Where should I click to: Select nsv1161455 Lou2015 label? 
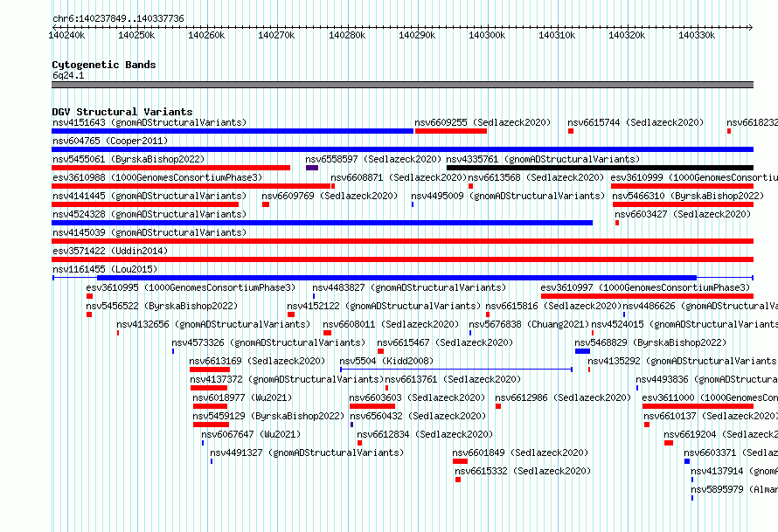pyautogui.click(x=105, y=269)
